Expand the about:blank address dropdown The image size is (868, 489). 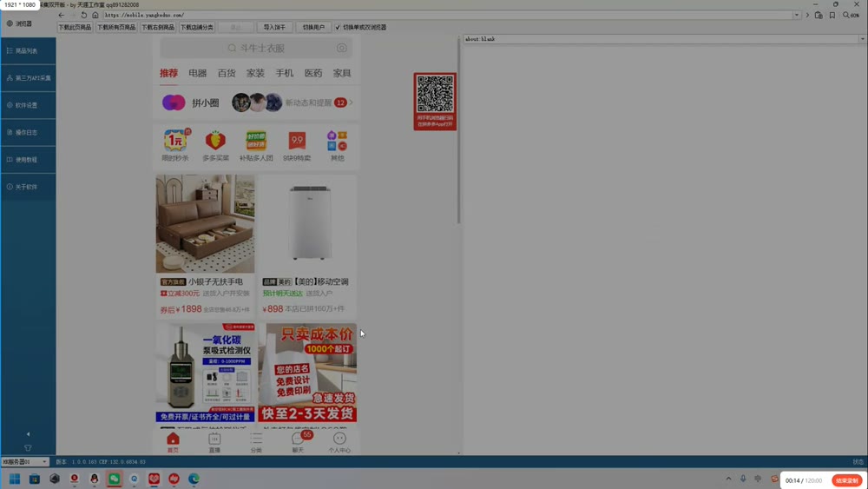click(862, 39)
